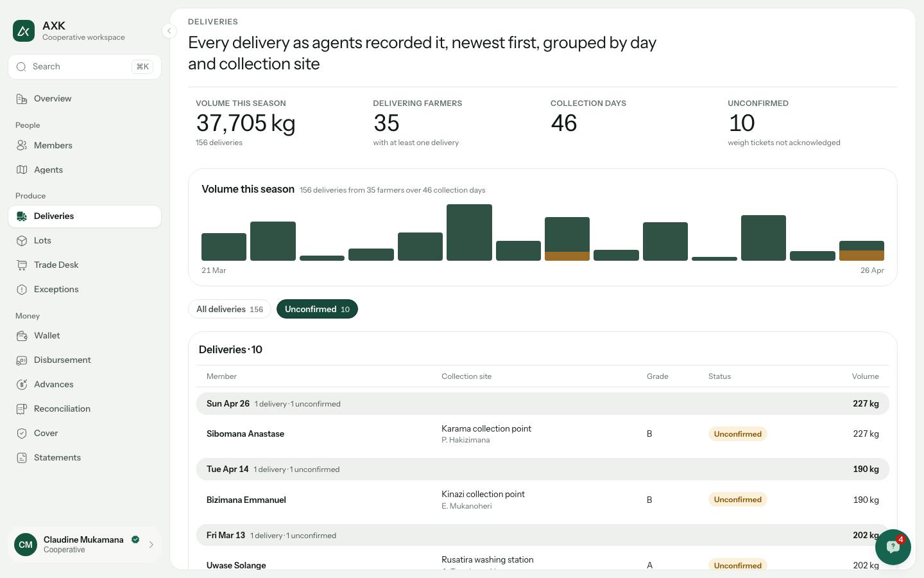Click the Wallet sidebar icon
This screenshot has height=578, width=924.
(x=22, y=336)
